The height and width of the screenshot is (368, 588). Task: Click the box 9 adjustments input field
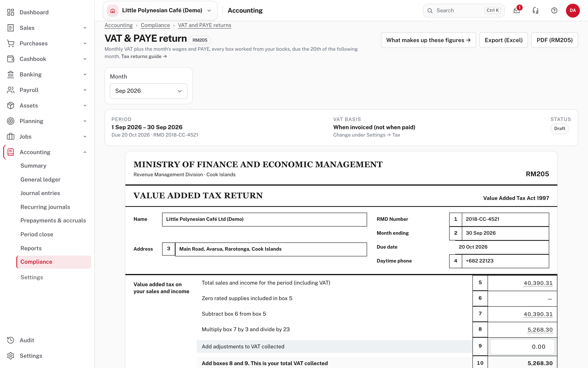522,347
